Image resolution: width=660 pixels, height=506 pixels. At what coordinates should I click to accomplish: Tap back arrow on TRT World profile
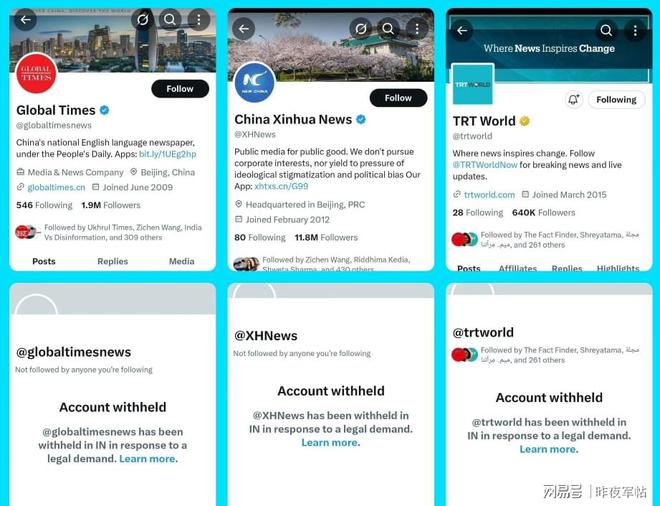coord(462,31)
